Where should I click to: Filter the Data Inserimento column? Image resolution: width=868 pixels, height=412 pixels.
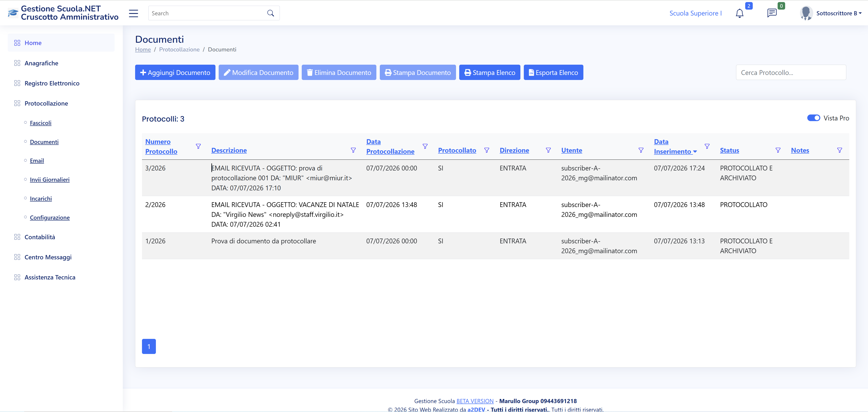(707, 146)
